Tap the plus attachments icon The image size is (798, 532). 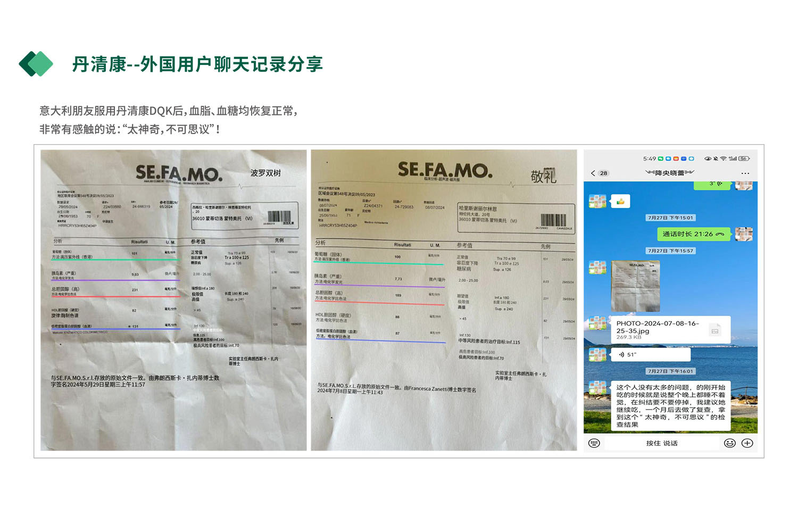point(747,443)
